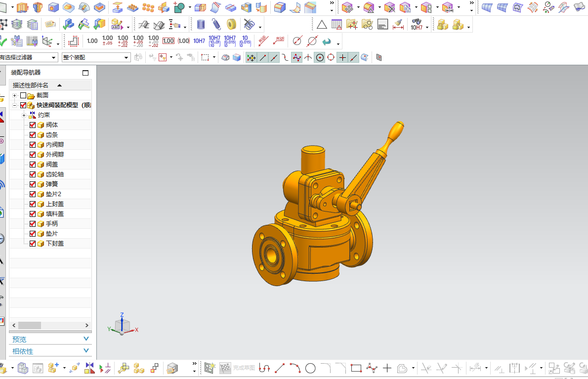Click the rectangle sketch tool
The height and width of the screenshot is (379, 588).
[356, 368]
